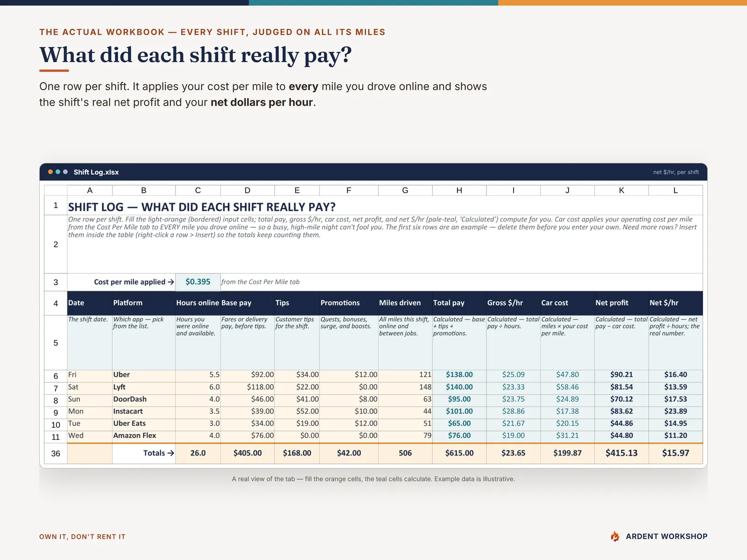This screenshot has width=747, height=560.
Task: Select column H header
Action: pos(459,190)
